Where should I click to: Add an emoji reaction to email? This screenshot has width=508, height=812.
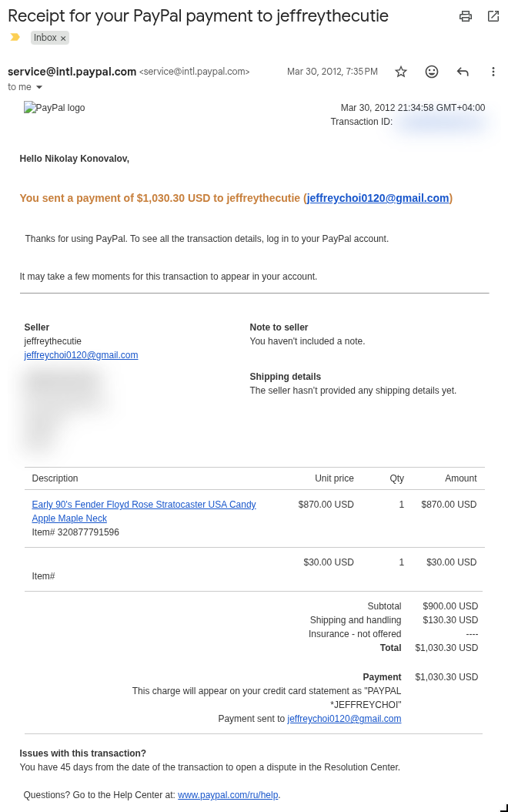[x=432, y=72]
